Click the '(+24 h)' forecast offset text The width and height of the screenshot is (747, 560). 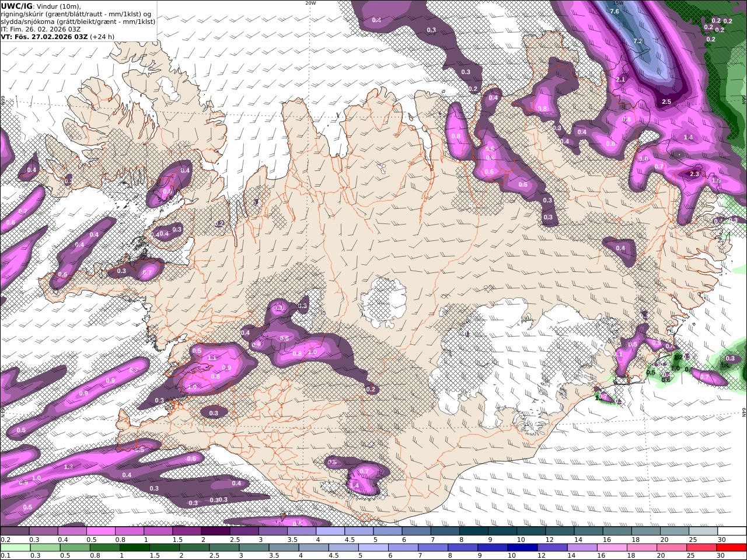pyautogui.click(x=102, y=36)
